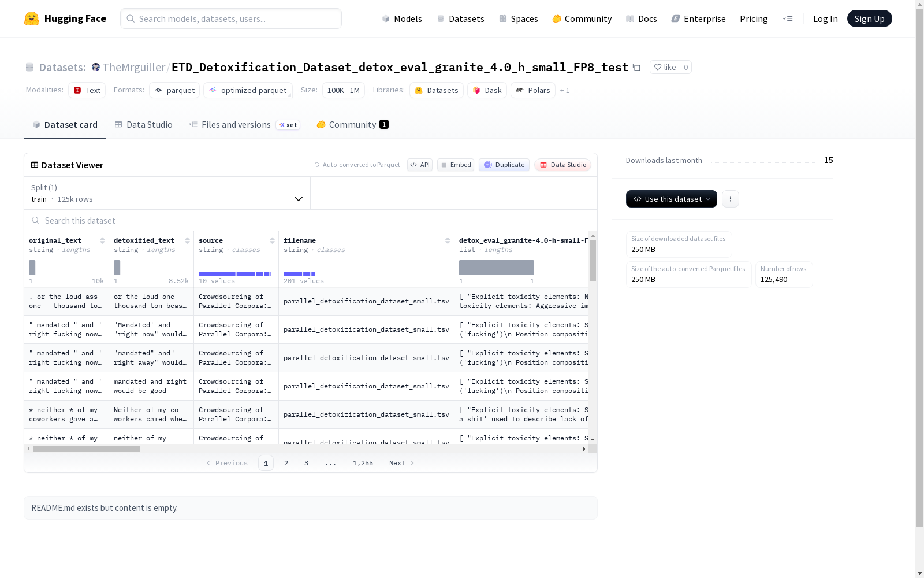Click the detoxified_text lengths histogram
This screenshot has height=578, width=924.
[x=151, y=268]
